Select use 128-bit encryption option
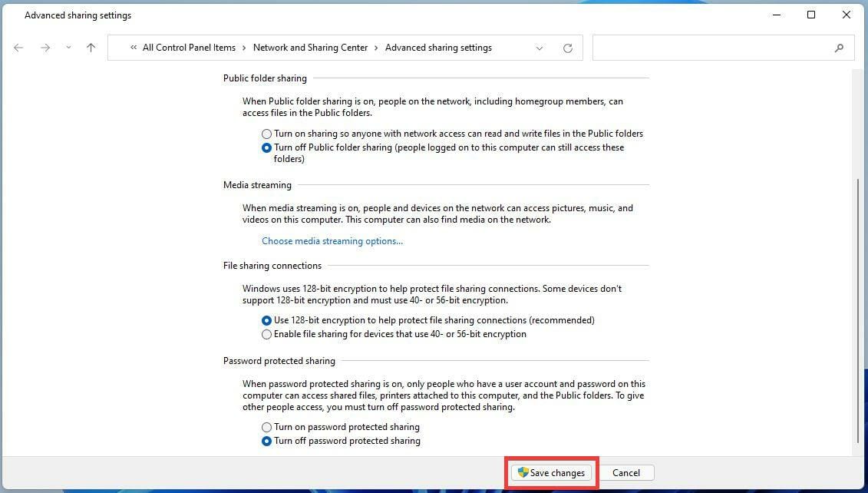The width and height of the screenshot is (868, 493). tap(266, 320)
